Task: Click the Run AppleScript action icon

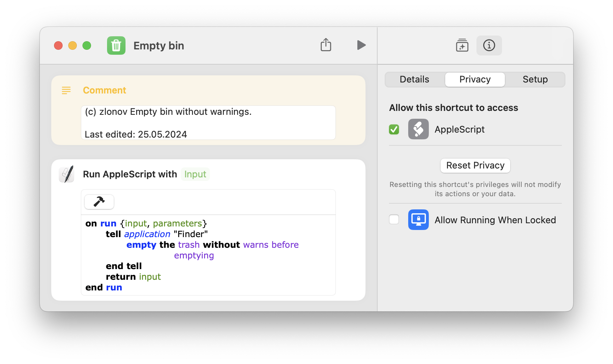Action: click(x=66, y=174)
